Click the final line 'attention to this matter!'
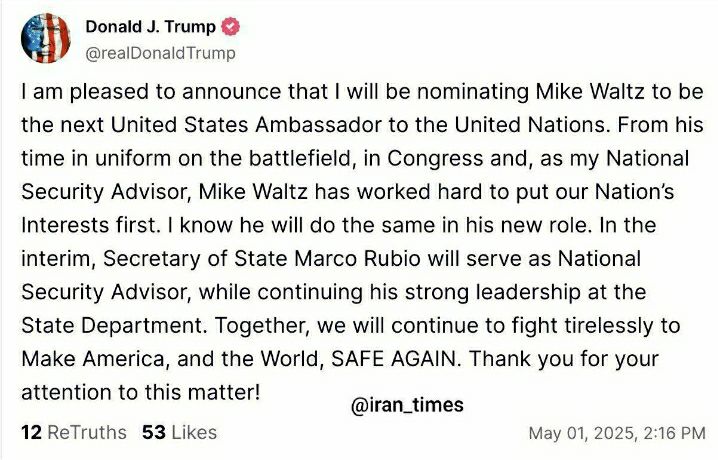Screen dimensions: 718x460 [141, 392]
